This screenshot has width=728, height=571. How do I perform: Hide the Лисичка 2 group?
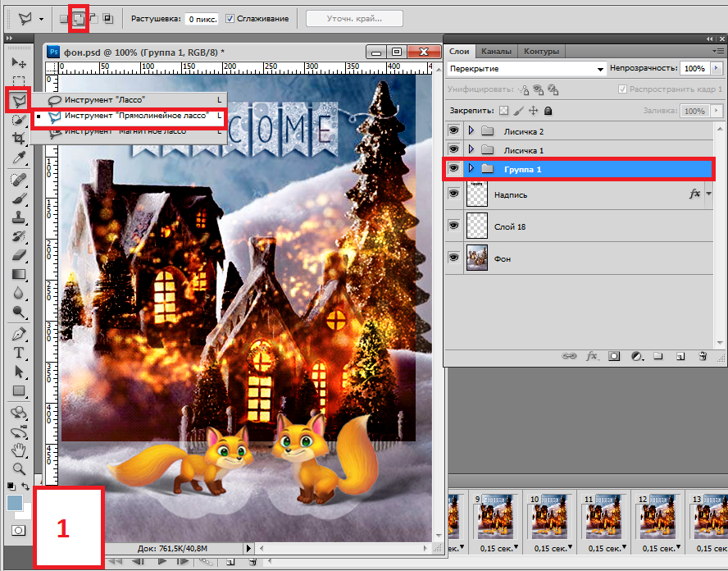453,131
